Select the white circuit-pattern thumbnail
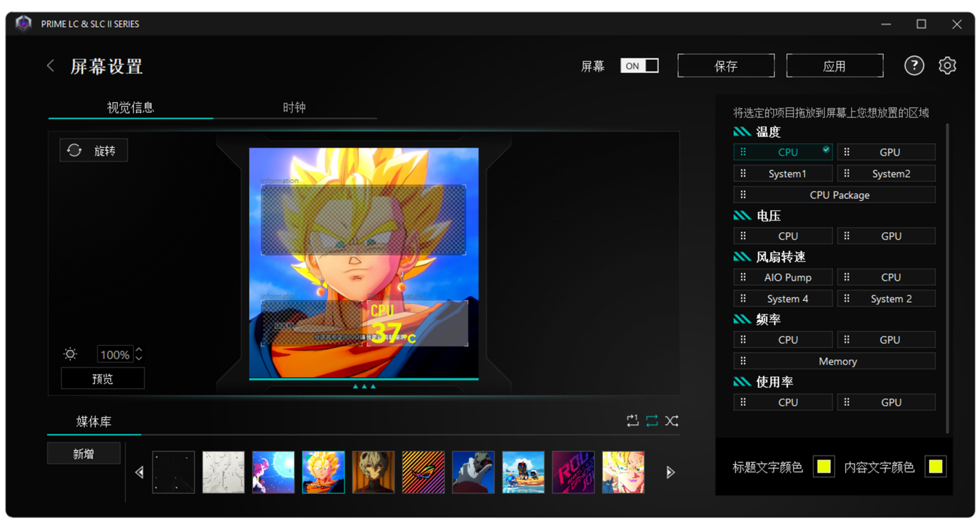 (x=223, y=472)
